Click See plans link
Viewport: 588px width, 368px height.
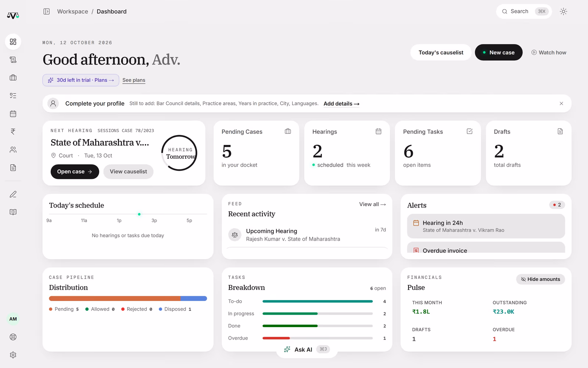click(134, 80)
